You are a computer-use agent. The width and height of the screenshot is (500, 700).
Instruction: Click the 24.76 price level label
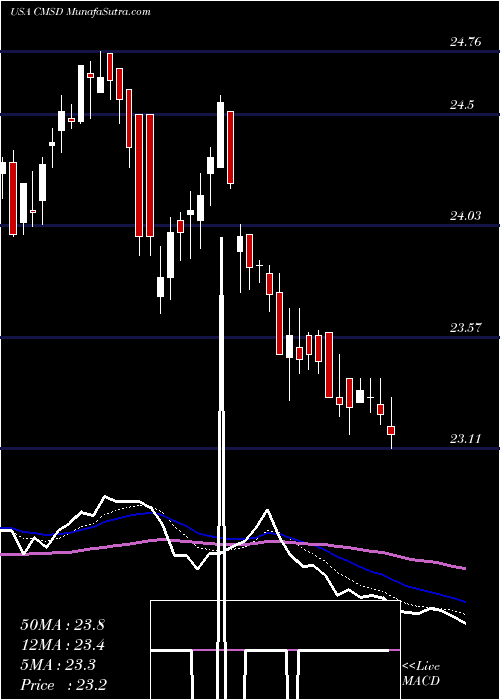coord(466,42)
